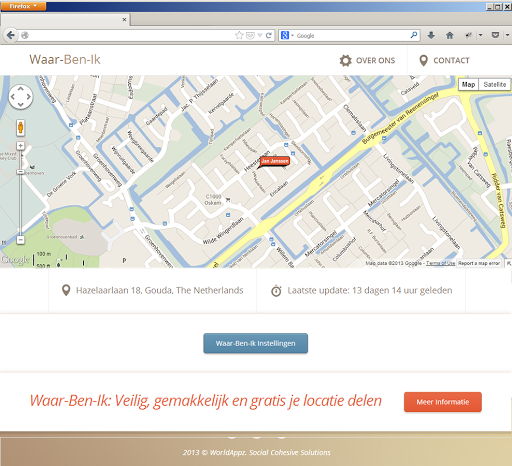This screenshot has height=466, width=512.
Task: Reload the page with refresh icon
Action: [x=269, y=35]
